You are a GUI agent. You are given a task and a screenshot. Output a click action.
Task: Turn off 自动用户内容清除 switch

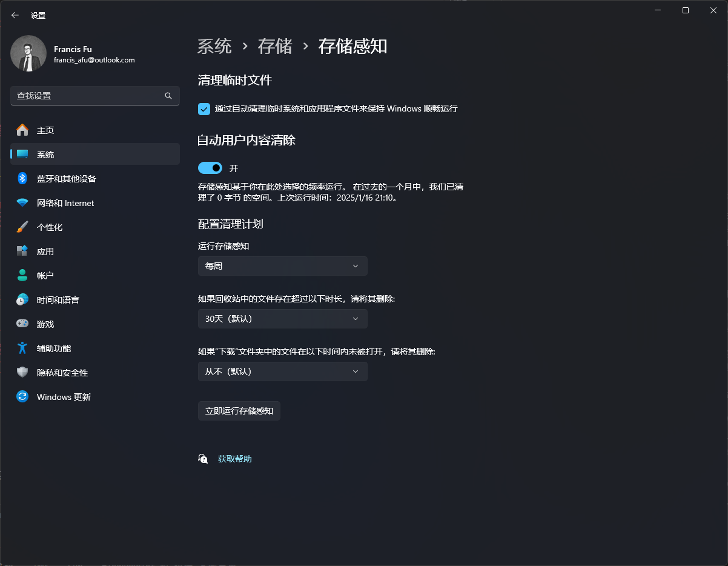pyautogui.click(x=210, y=168)
